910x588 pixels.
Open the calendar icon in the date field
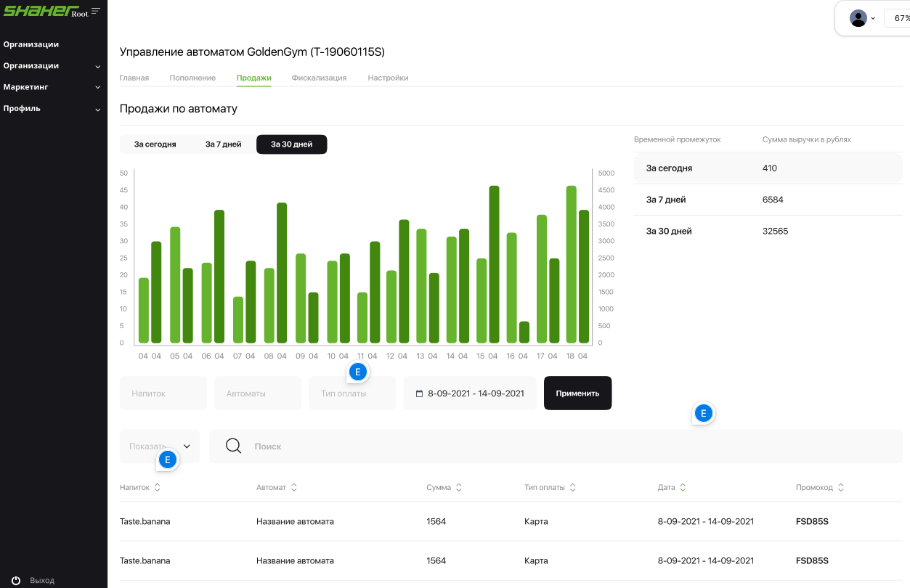tap(419, 393)
